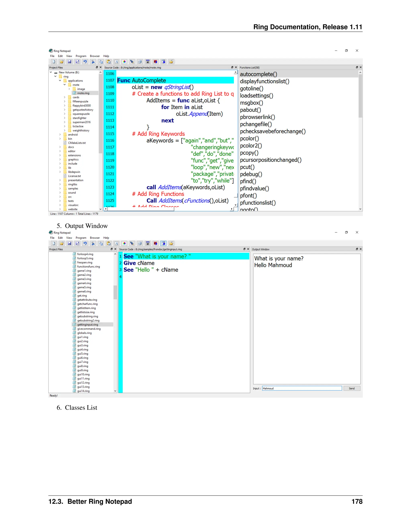The image size is (411, 532).
Task: Close the Functions List panel
Action: (x=361, y=67)
